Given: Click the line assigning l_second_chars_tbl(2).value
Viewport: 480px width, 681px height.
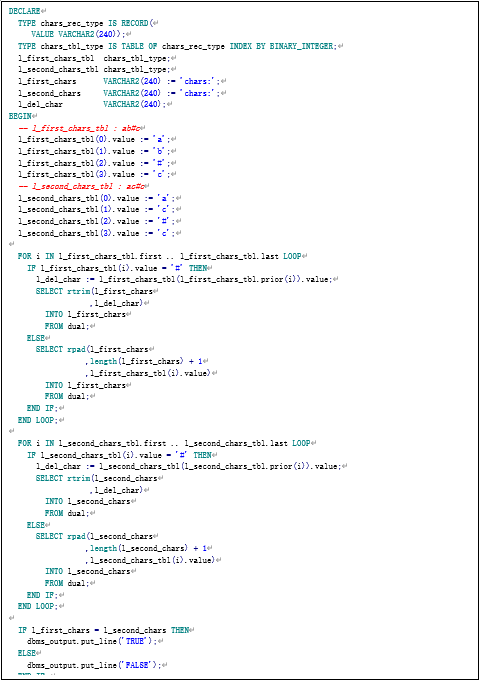Looking at the screenshot, I should 96,221.
